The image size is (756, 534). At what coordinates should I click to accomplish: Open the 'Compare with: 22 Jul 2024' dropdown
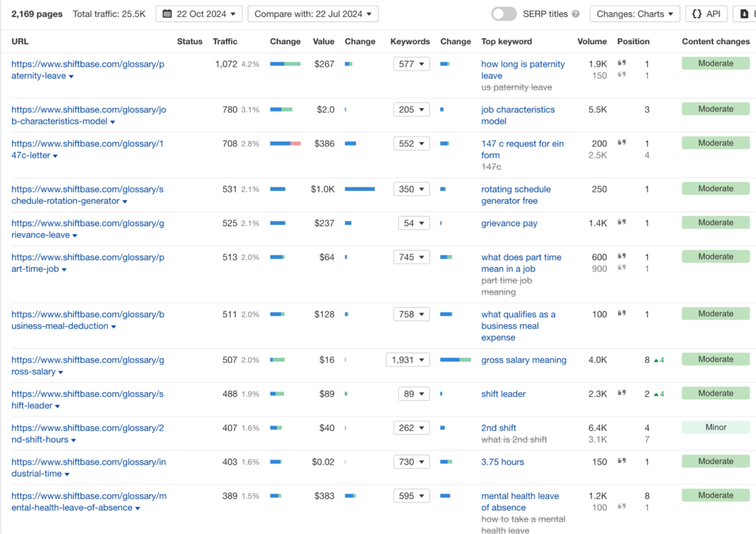tap(313, 14)
